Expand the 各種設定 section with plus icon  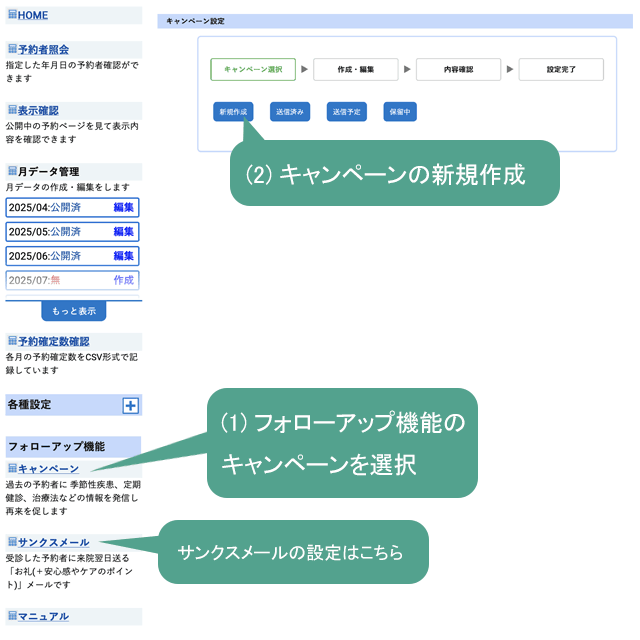coord(131,406)
